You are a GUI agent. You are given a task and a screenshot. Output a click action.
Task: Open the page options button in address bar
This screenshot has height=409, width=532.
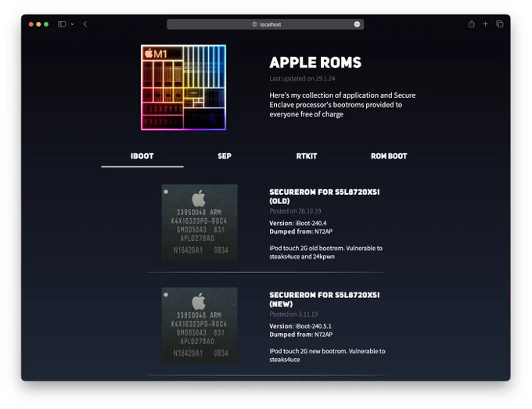point(357,24)
